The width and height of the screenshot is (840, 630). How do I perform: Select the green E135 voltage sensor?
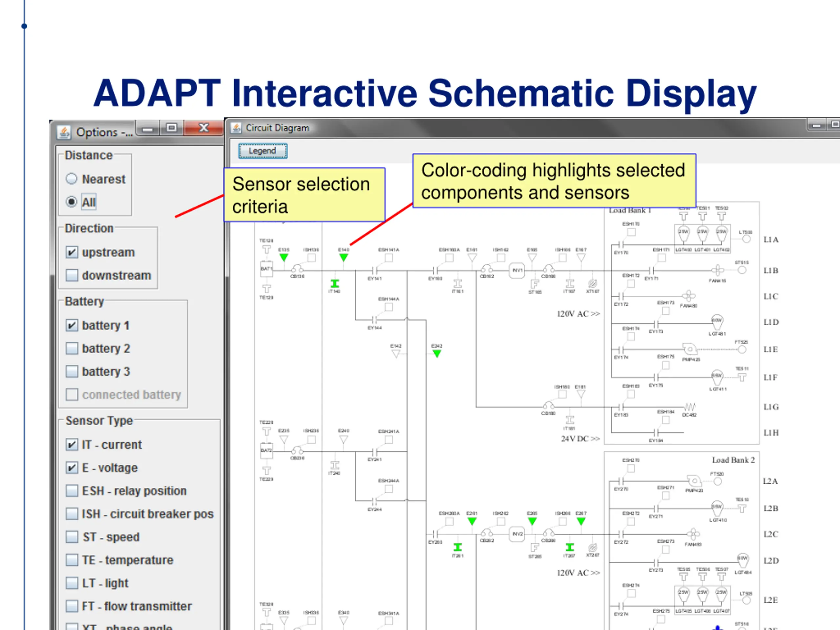pyautogui.click(x=284, y=258)
